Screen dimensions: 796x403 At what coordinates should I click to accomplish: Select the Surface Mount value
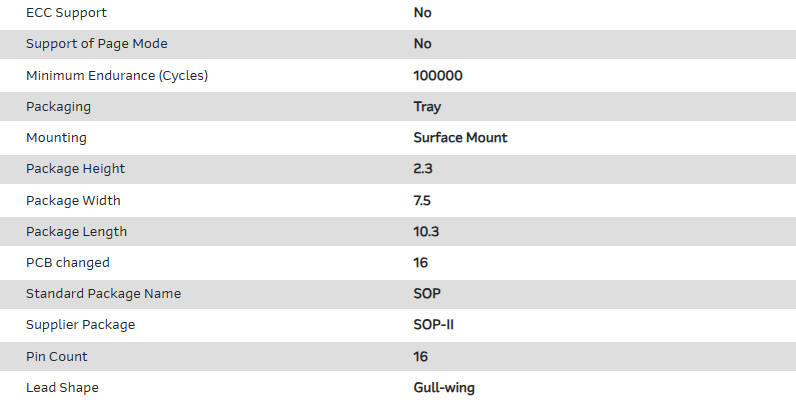tap(460, 137)
